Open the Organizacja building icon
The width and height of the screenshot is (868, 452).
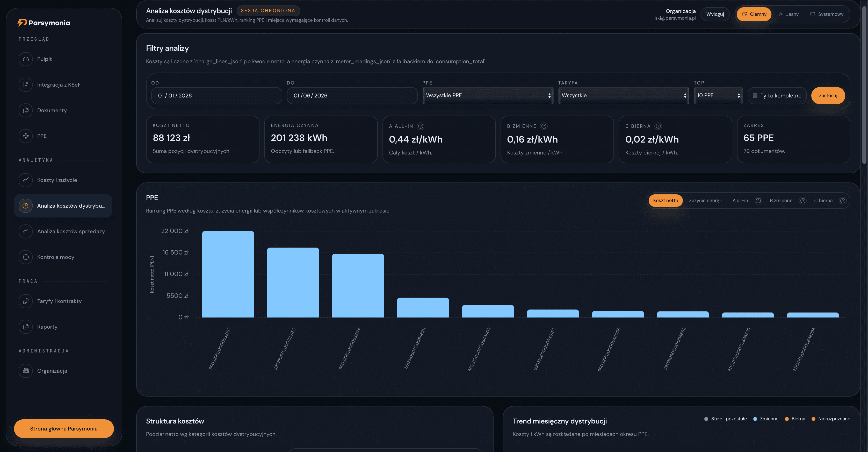pos(26,371)
